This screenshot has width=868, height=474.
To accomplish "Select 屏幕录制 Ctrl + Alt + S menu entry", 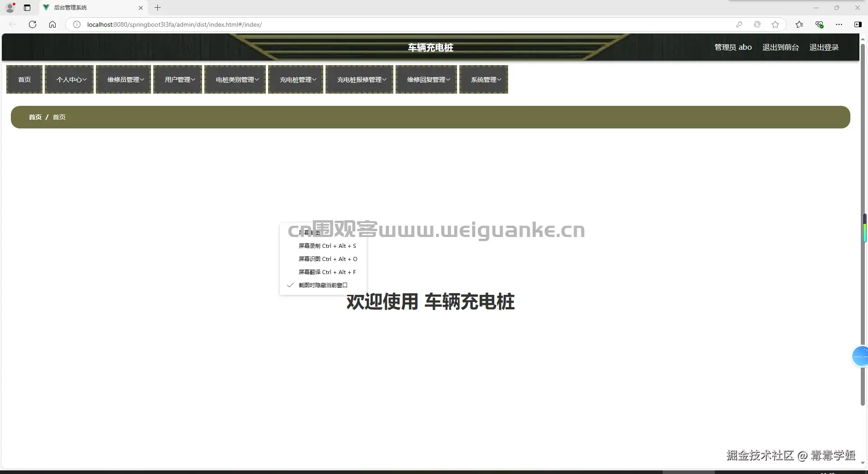I will click(x=323, y=246).
